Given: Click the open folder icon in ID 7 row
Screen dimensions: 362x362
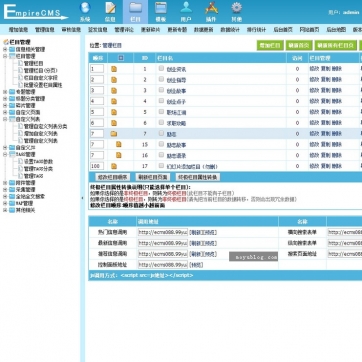Looking at the screenshot, I should coord(114,134).
